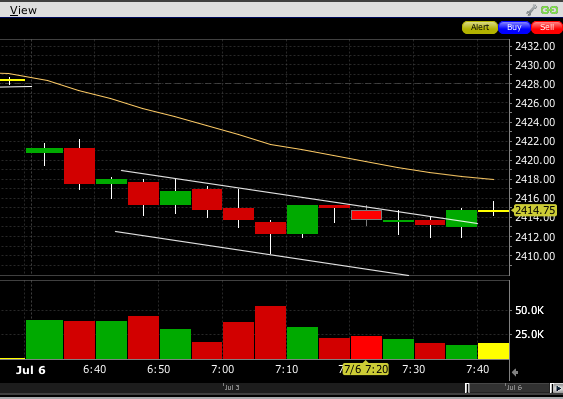
Task: Click the 2432.00 price axis label
Action: pos(535,46)
